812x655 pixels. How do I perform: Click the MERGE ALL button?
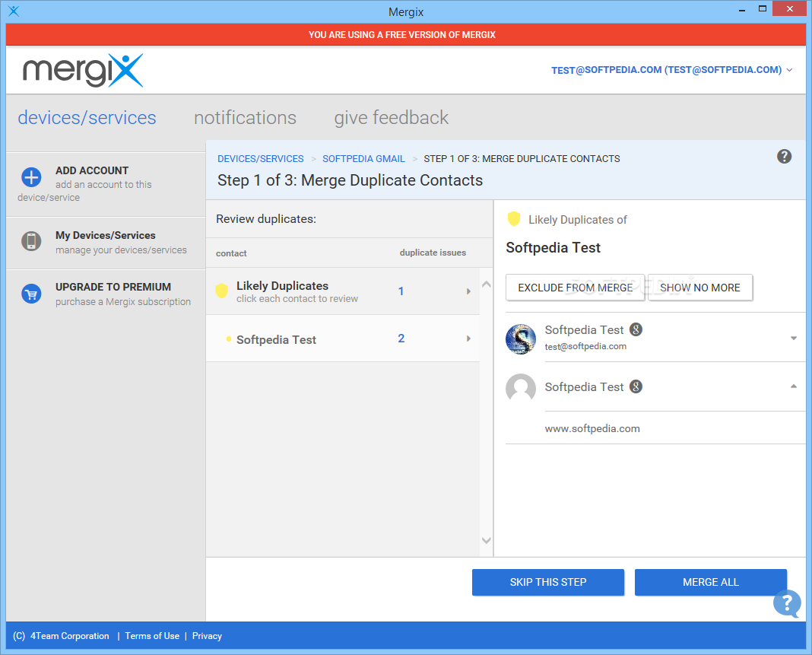coord(710,582)
